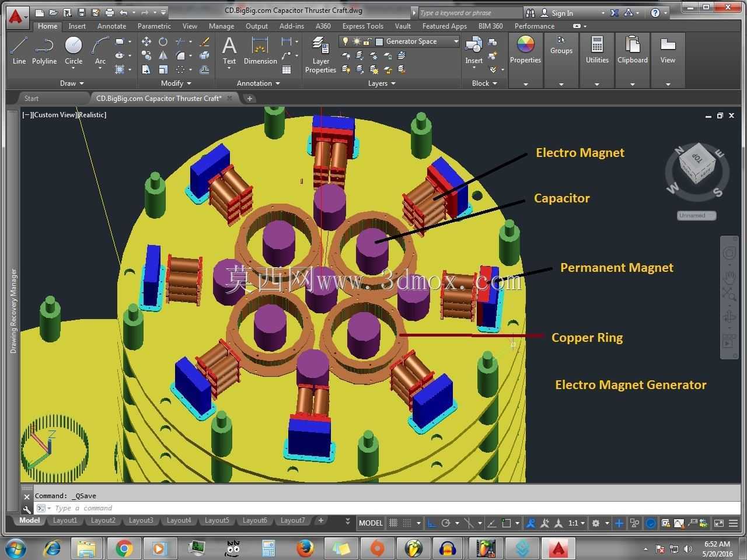Toggle 2D object snap in status bar
This screenshot has height=560, width=747.
coord(506,523)
